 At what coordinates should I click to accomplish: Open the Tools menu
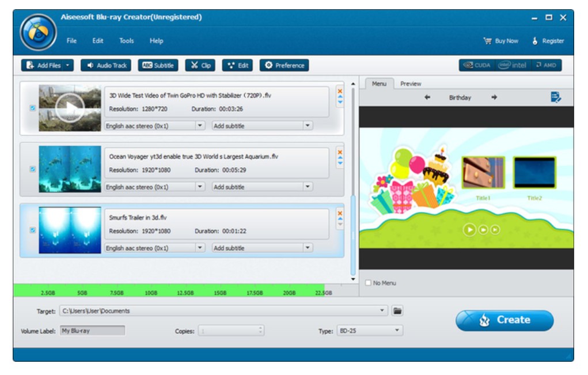tap(126, 41)
